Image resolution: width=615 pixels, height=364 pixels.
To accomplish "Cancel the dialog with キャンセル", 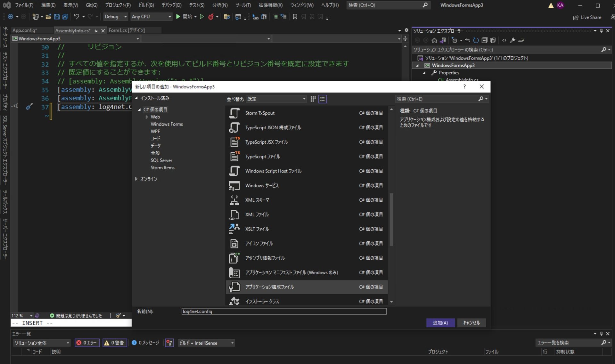I will pos(471,323).
